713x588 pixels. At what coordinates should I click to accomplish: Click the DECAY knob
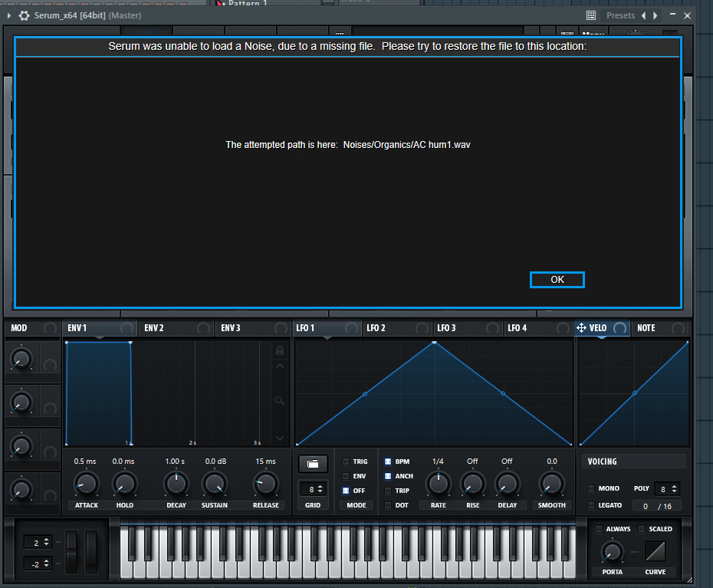click(176, 484)
